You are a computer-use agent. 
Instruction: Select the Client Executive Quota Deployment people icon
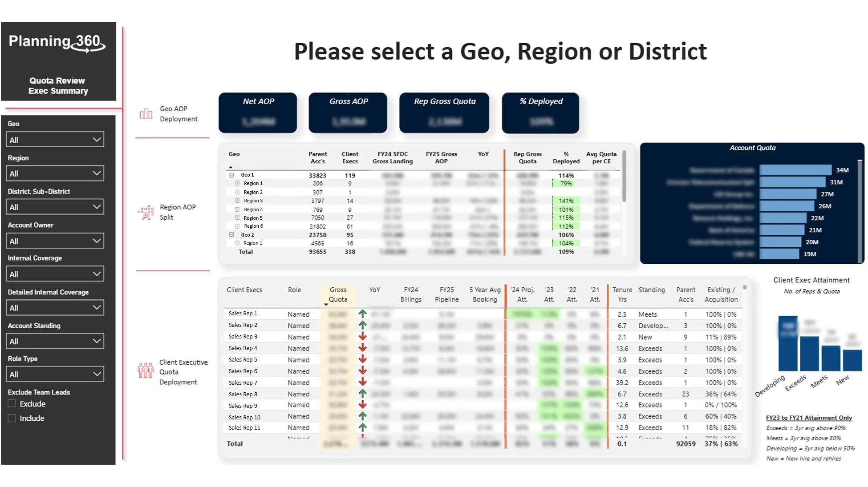click(145, 371)
